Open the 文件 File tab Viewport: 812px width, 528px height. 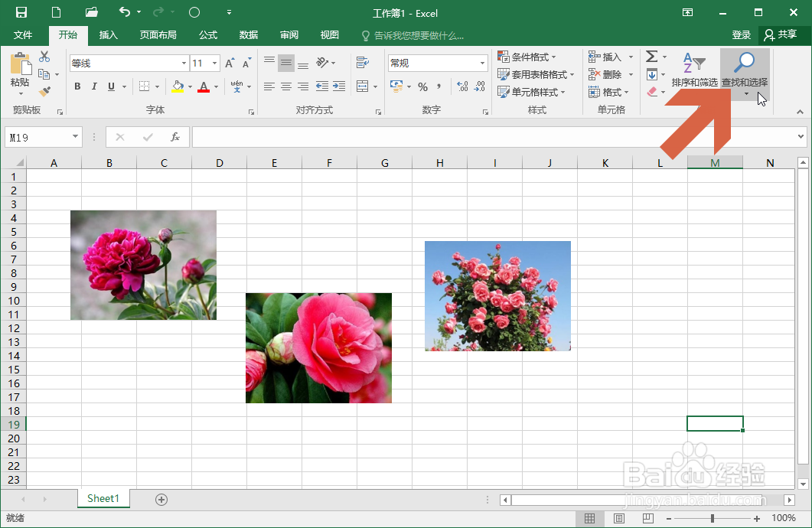click(x=23, y=35)
